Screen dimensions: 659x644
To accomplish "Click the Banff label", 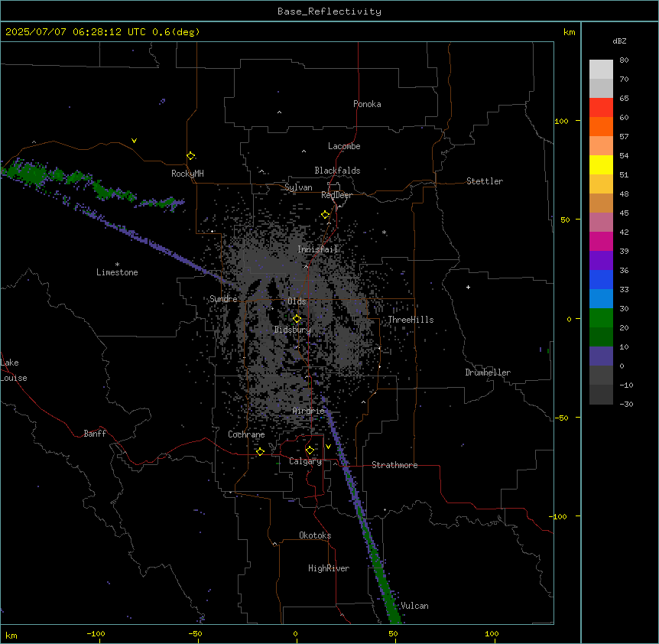I will 95,434.
